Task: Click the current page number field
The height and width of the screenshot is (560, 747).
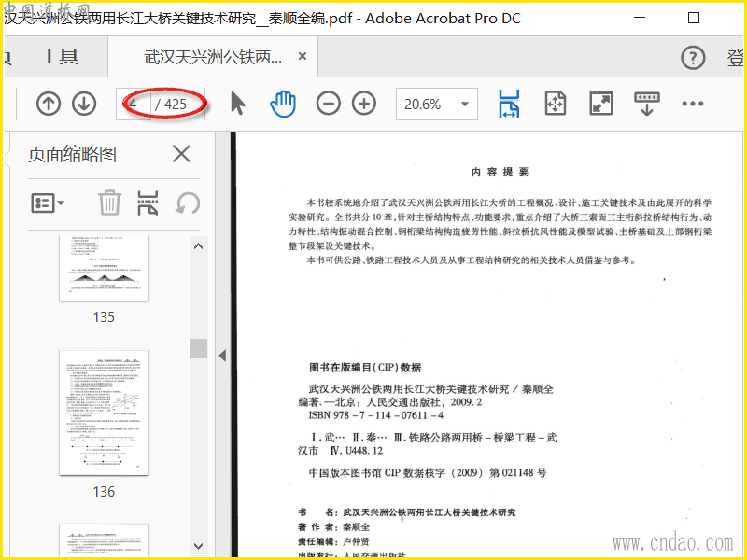Action: (134, 104)
